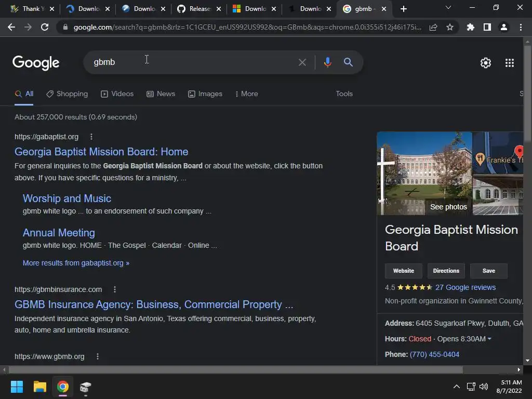Open the volume speaker tray icon

tap(484, 387)
